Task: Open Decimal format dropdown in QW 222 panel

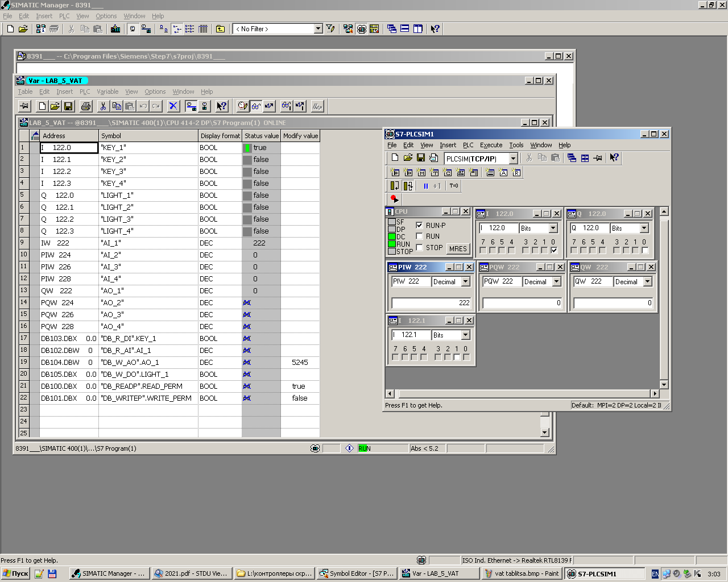Action: tap(648, 281)
